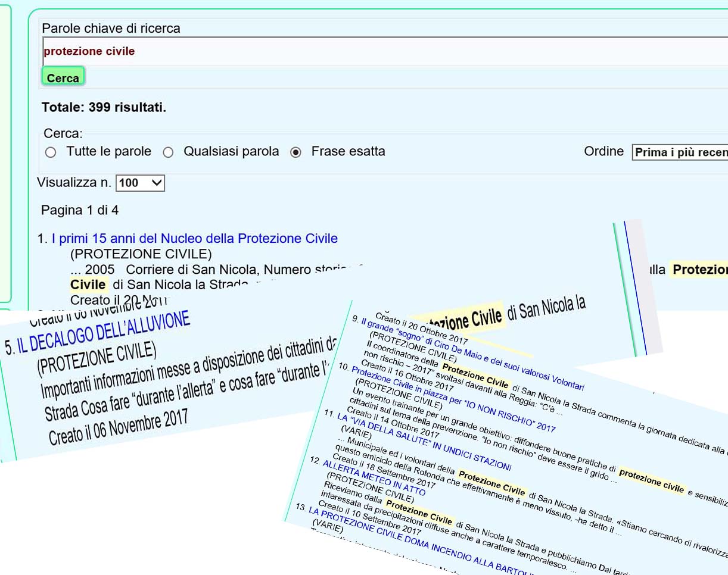The image size is (728, 575).
Task: Click the "Parole chiave di ricerca" label
Action: tap(111, 28)
